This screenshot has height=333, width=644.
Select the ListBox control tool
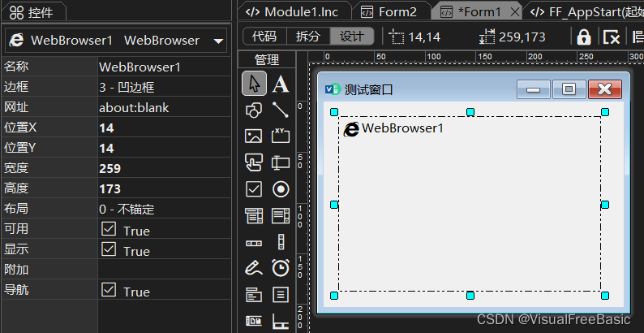click(x=281, y=216)
